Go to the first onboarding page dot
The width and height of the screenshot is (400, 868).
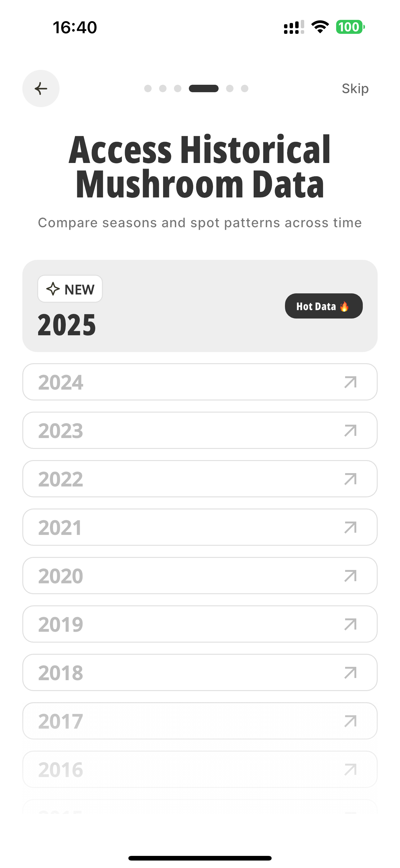[x=148, y=88]
